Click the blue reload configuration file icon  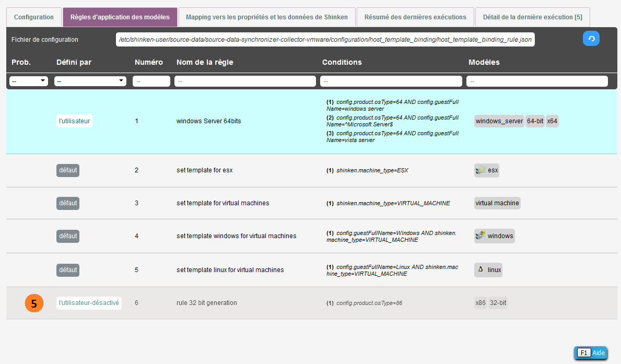click(591, 39)
